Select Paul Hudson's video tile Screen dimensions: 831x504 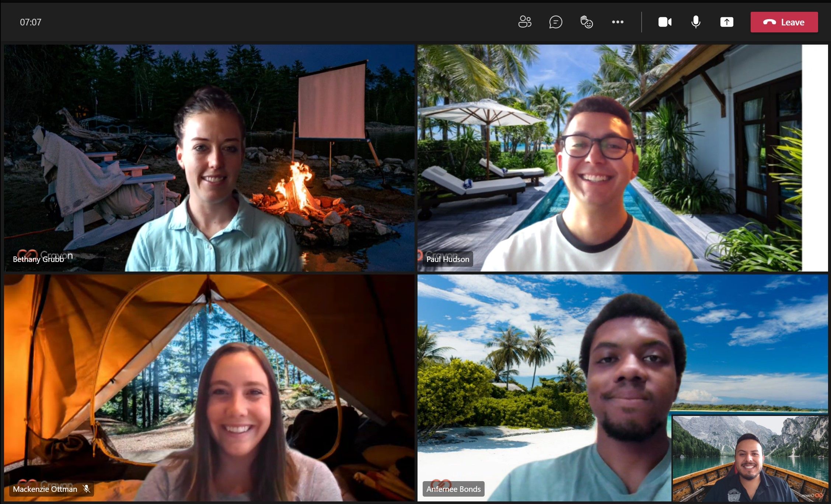point(622,158)
